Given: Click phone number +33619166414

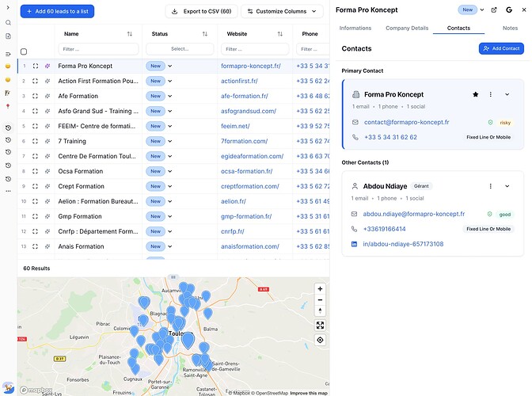Looking at the screenshot, I should (384, 229).
